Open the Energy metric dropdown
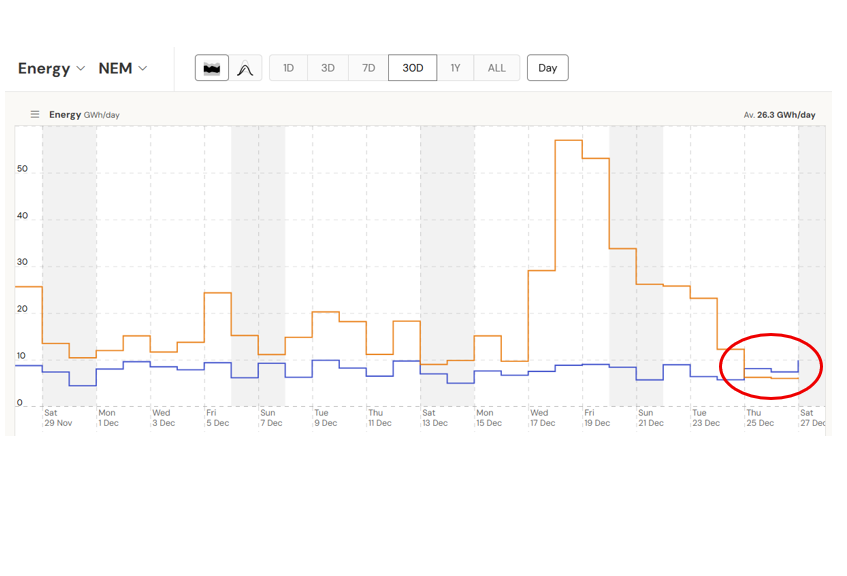This screenshot has height=576, width=847. click(51, 69)
